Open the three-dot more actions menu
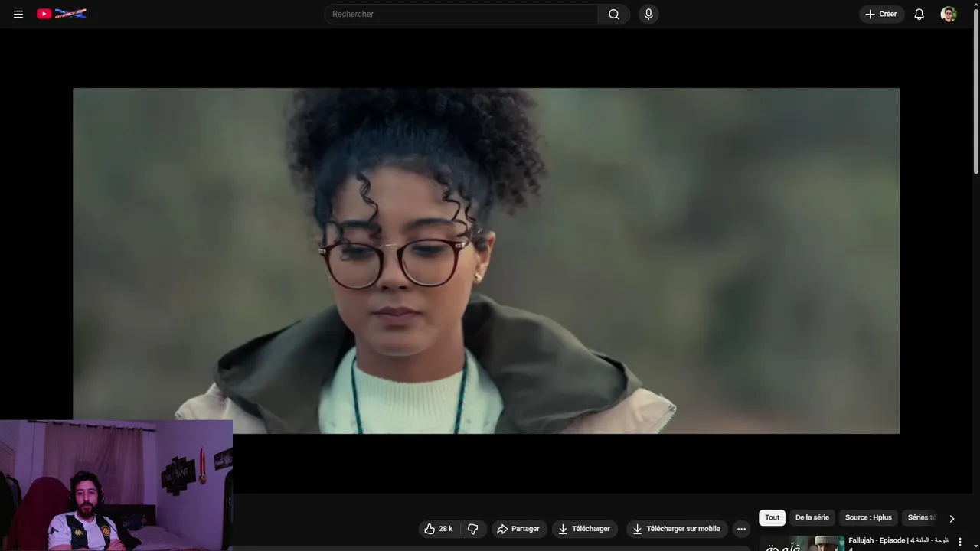 pyautogui.click(x=741, y=529)
